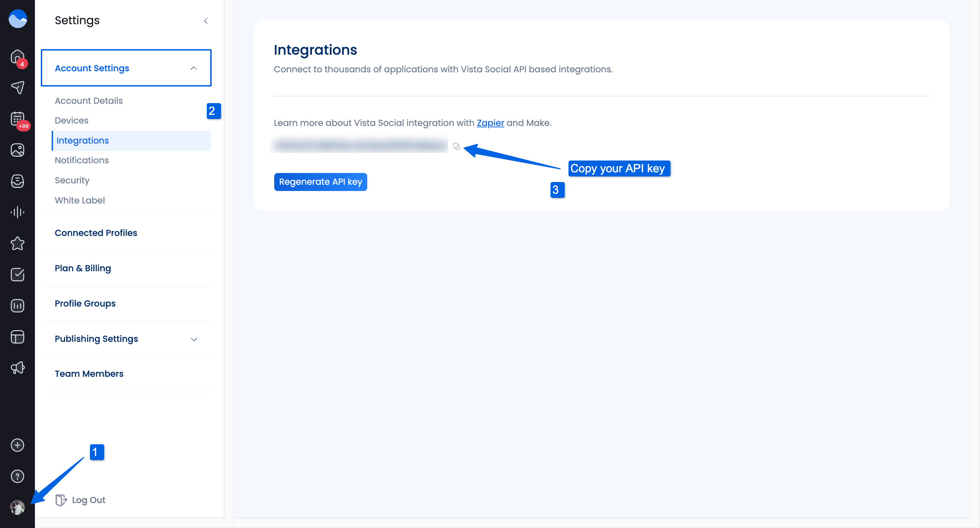Open Connected Profiles settings
The width and height of the screenshot is (980, 528).
point(96,233)
